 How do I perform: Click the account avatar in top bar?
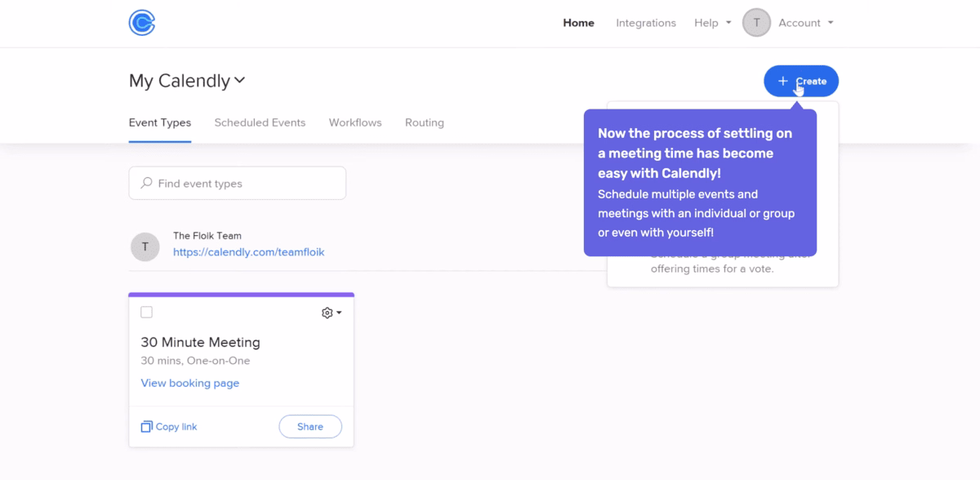point(756,22)
